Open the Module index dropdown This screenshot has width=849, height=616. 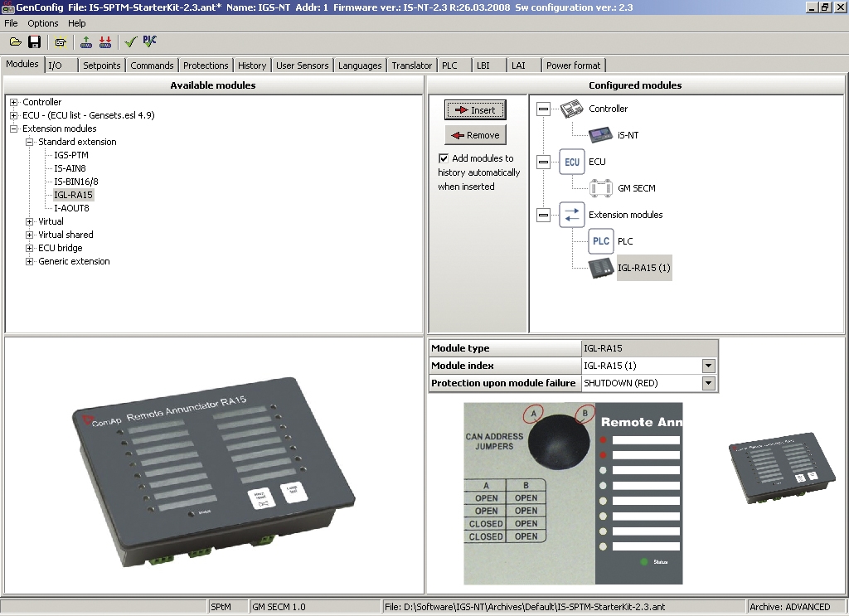coord(709,365)
